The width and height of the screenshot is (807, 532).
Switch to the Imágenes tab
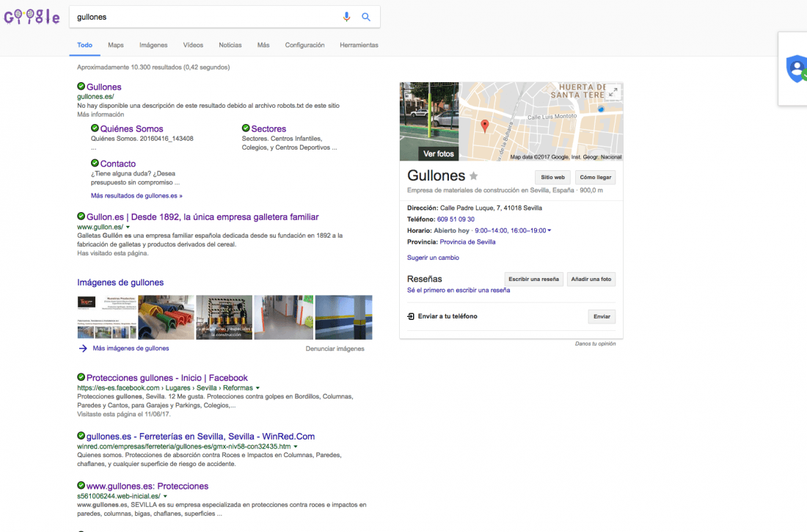click(x=153, y=45)
